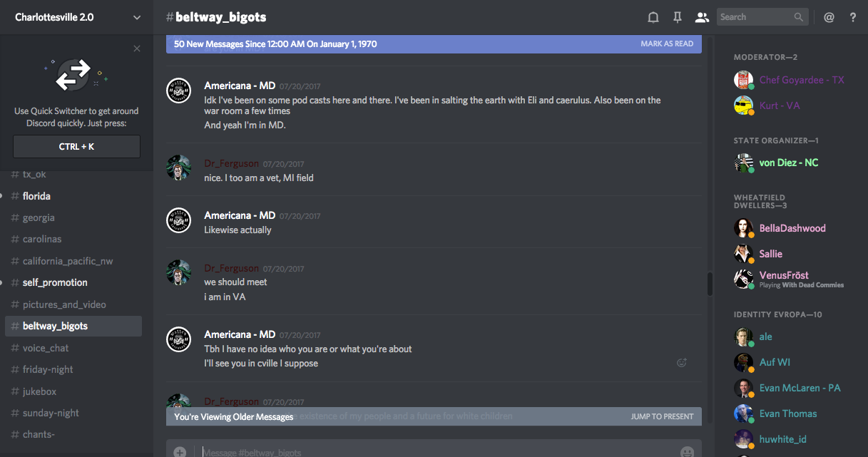This screenshot has height=457, width=868.
Task: Open the self_promotion channel
Action: [55, 282]
